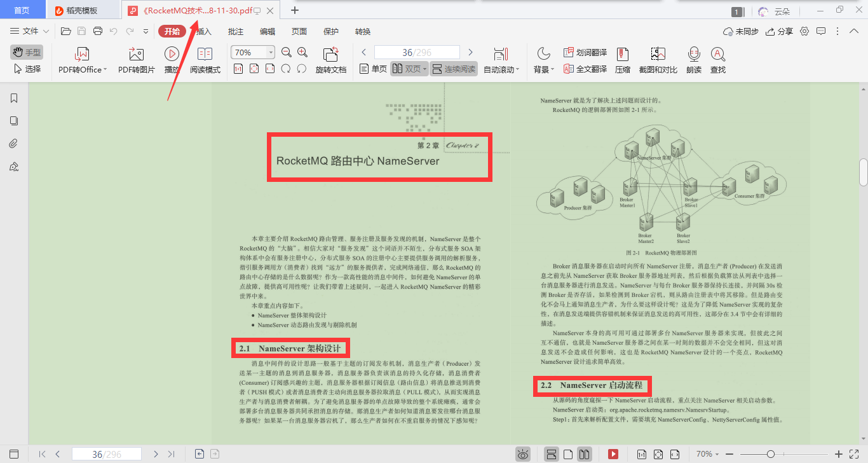Open auto scroll (自动滚动) options

(501, 61)
